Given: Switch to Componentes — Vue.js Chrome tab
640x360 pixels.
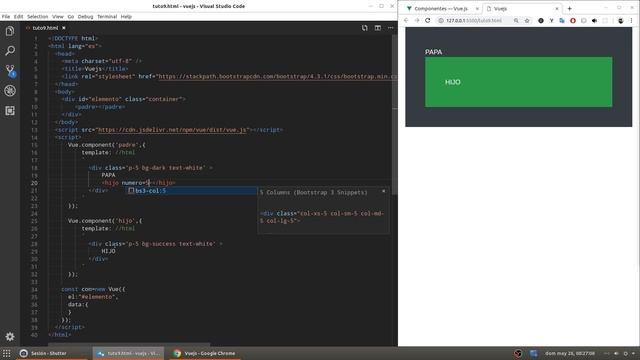Looking at the screenshot, I should point(441,9).
